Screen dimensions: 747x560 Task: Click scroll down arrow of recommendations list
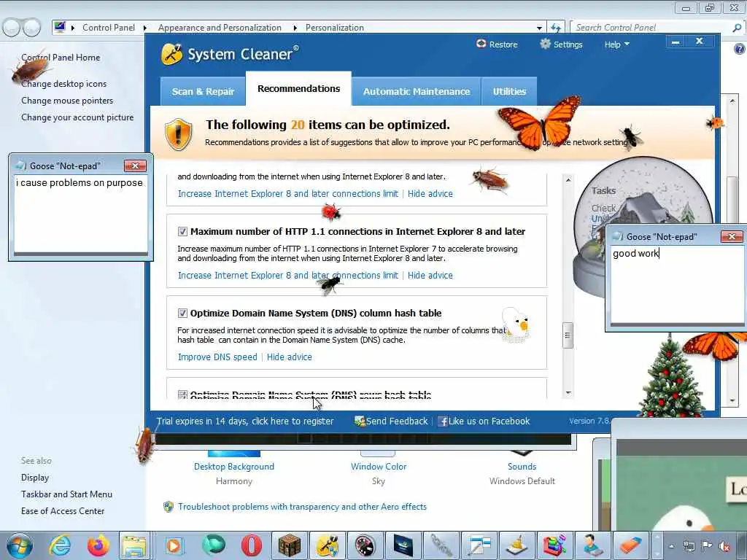(x=568, y=393)
